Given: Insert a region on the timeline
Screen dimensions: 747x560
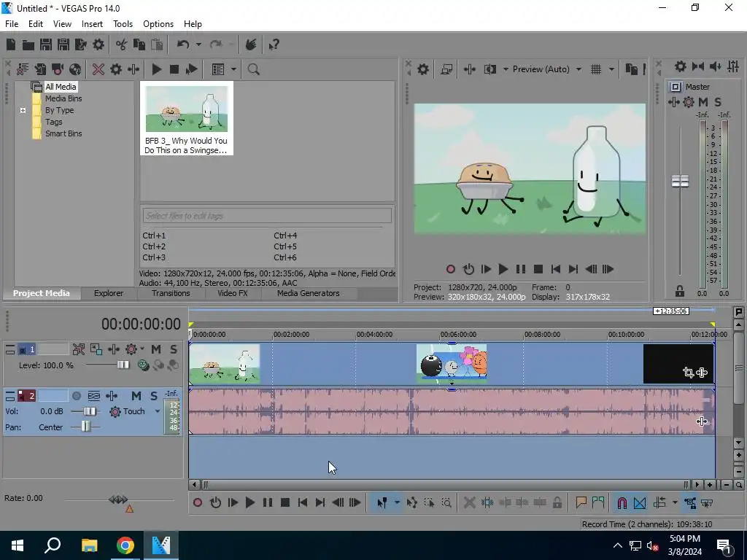Looking at the screenshot, I should coord(598,503).
